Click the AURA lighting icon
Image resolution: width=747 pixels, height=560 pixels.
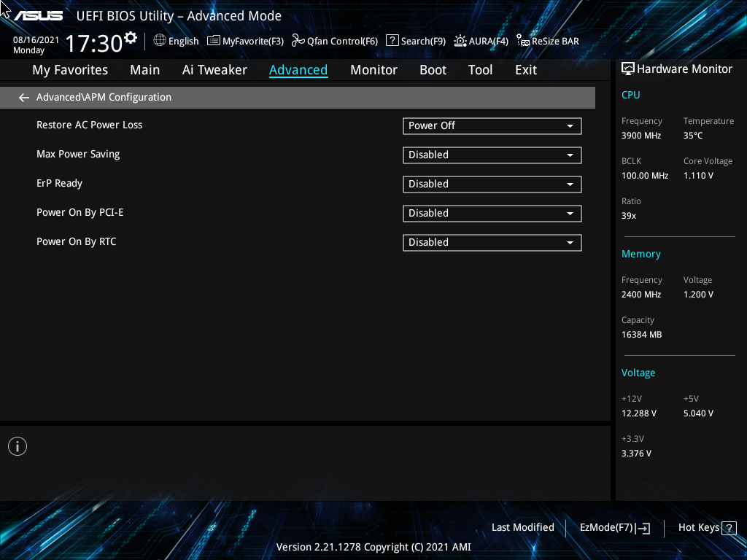pyautogui.click(x=460, y=41)
